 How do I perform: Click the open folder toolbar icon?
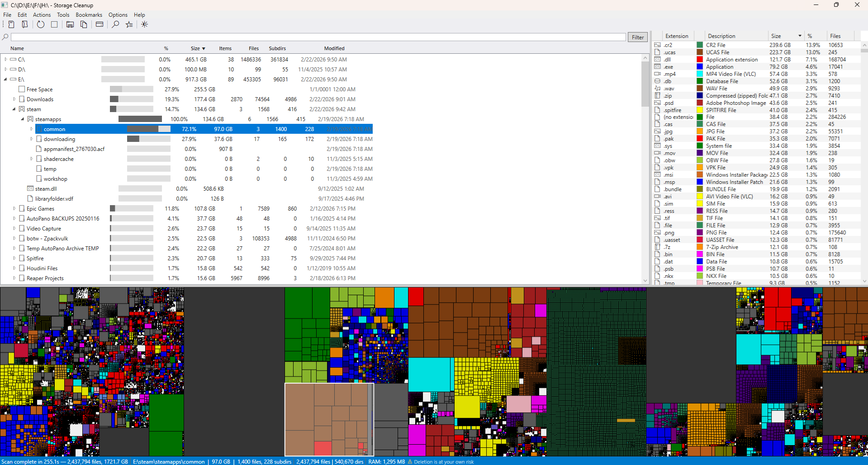pyautogui.click(x=24, y=24)
